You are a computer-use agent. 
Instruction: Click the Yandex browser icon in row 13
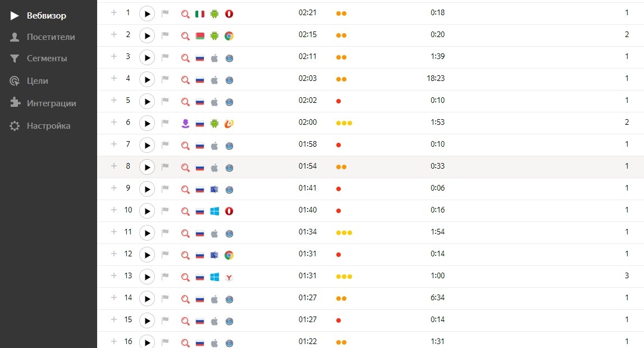pyautogui.click(x=229, y=277)
